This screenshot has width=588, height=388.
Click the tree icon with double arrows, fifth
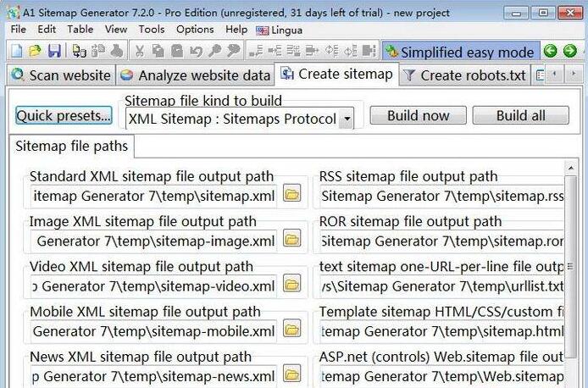332,51
